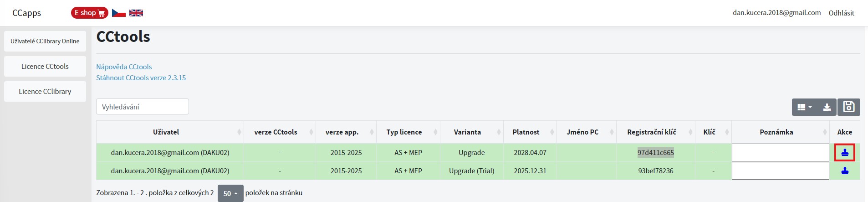Click the stamp action icon for the Upgrade (Trial) license
This screenshot has width=868, height=202.
845,171
